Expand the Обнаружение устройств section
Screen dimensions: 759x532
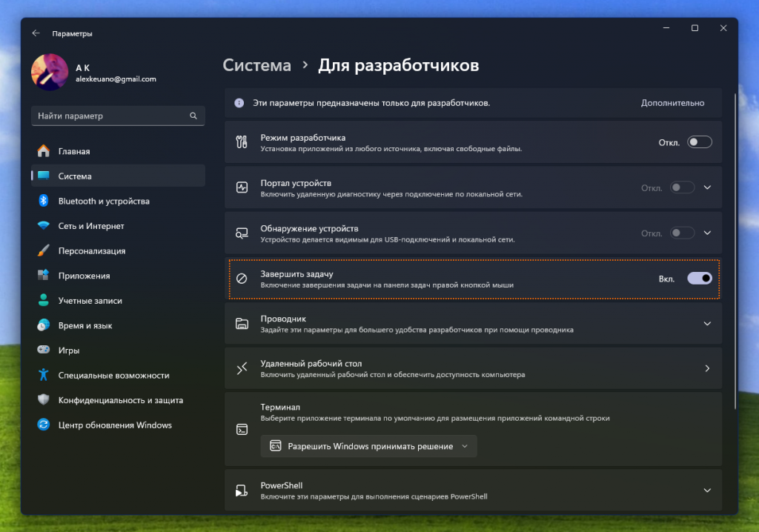tap(707, 233)
